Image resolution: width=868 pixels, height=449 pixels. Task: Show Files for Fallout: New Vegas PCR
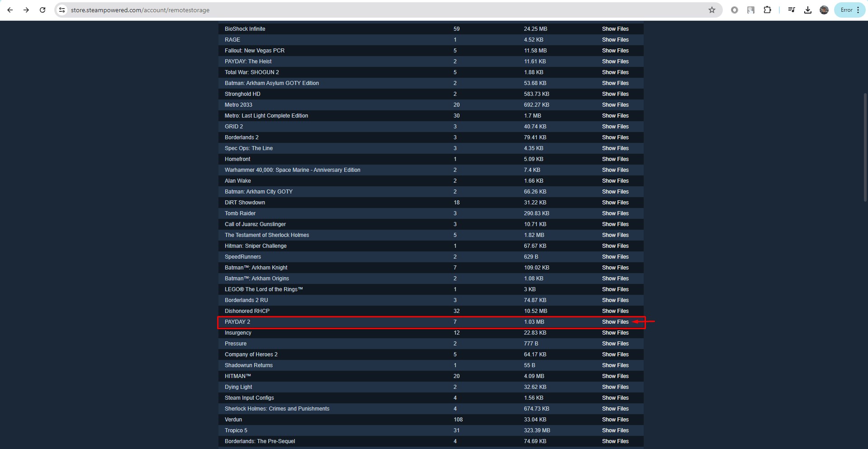615,51
